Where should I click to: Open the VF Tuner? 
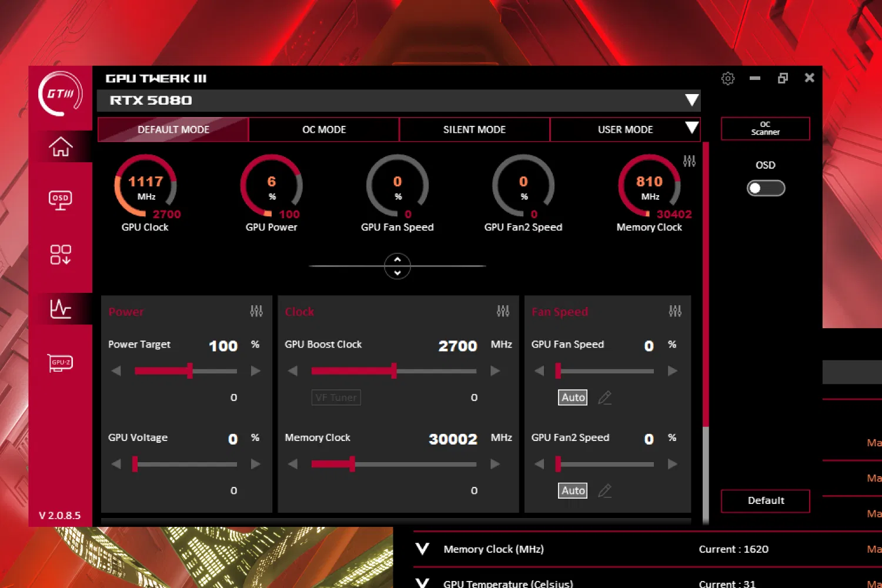tap(336, 397)
